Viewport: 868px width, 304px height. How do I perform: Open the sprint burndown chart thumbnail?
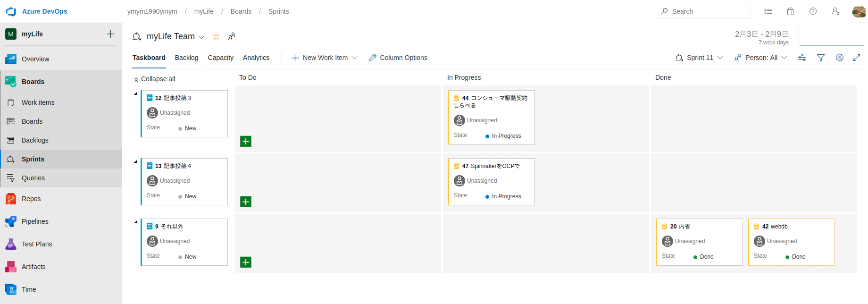coord(831,36)
